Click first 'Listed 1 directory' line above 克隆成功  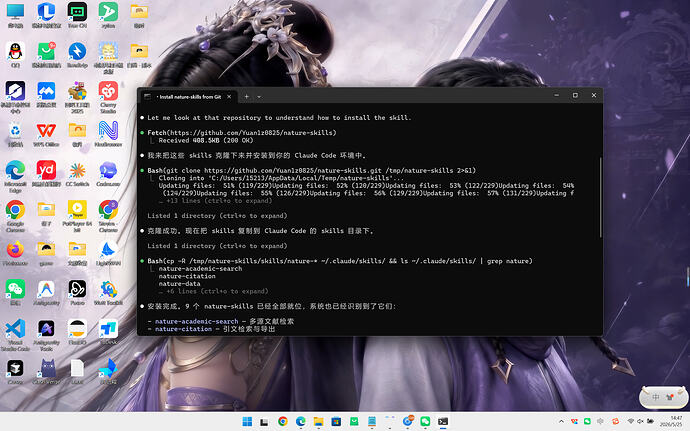[217, 216]
